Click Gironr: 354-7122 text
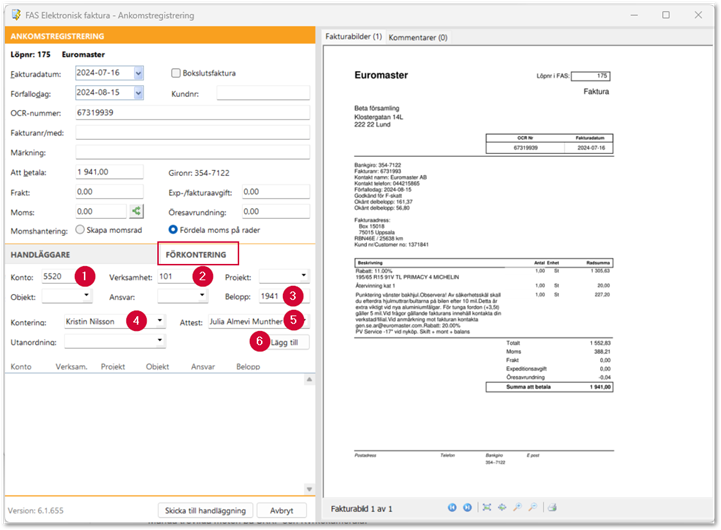Screen dimensions: 721x530 tap(199, 173)
